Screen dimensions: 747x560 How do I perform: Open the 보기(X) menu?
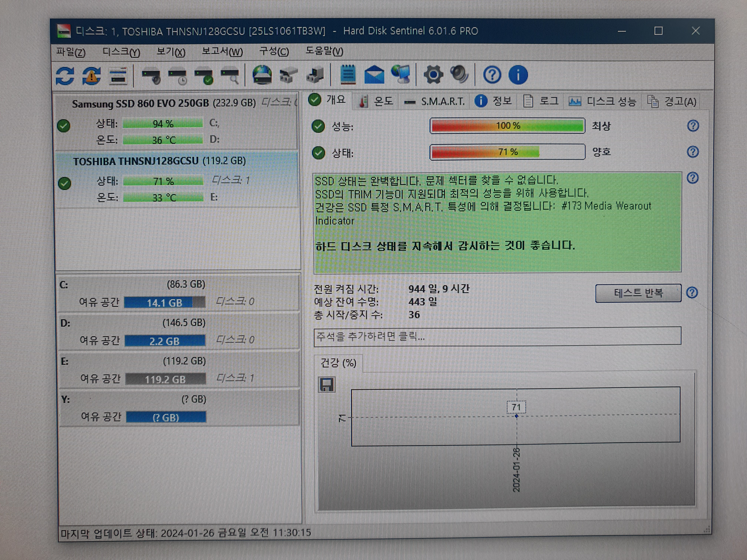171,52
